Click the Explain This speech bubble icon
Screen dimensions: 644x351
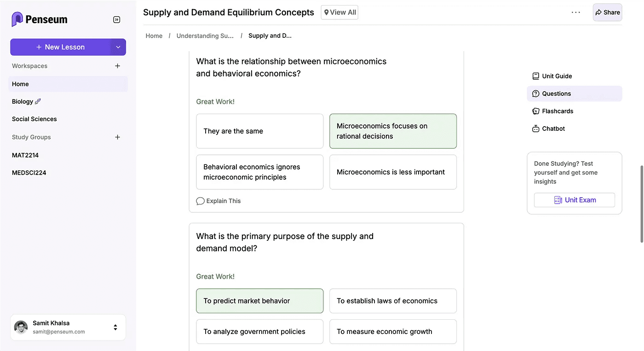(x=200, y=201)
